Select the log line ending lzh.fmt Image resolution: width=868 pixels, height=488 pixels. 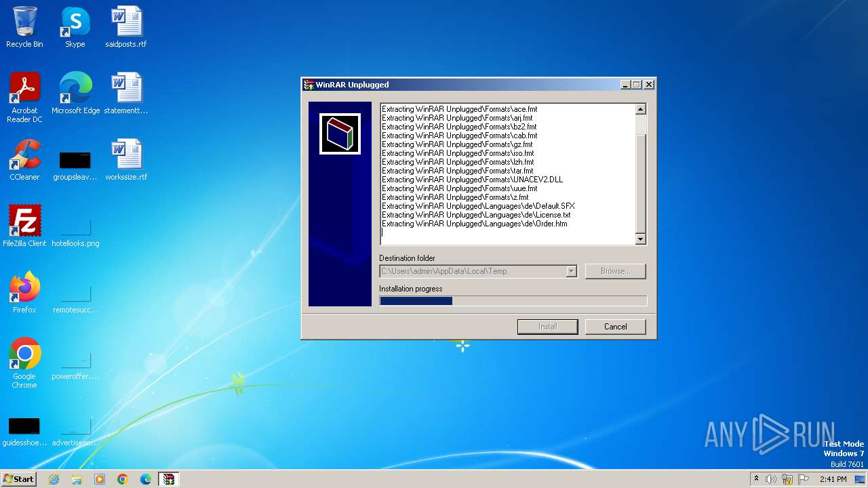tap(458, 162)
